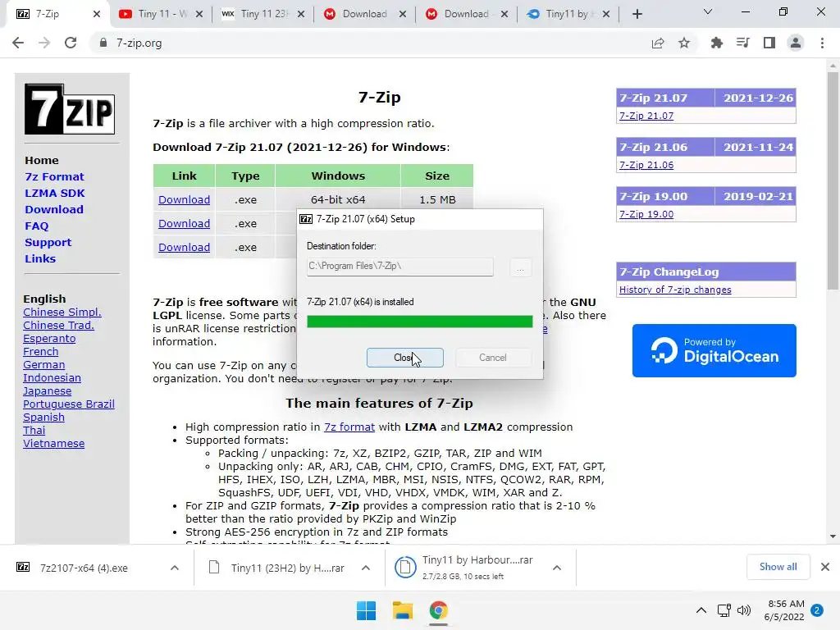
Task: Toggle the browser side panel icon
Action: pyautogui.click(x=769, y=43)
